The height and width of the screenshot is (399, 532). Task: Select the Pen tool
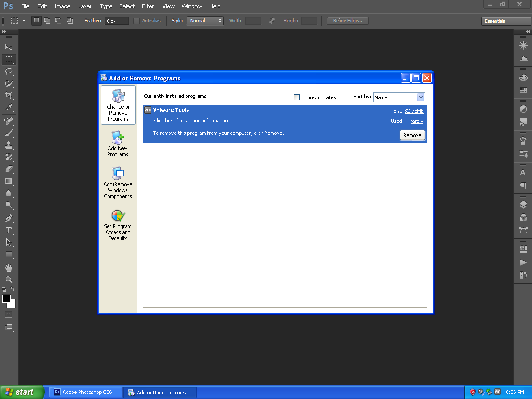pyautogui.click(x=9, y=218)
